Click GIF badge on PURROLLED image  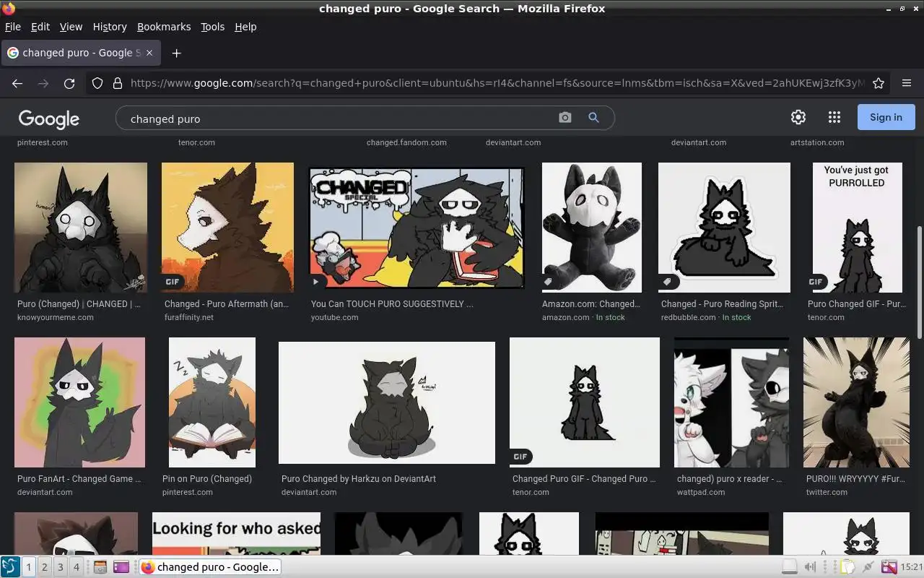(x=816, y=282)
